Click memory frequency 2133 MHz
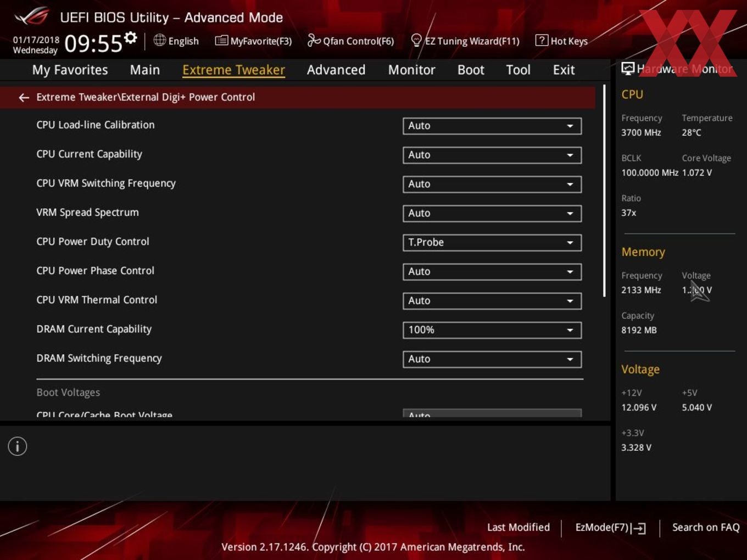747x560 pixels. tap(641, 290)
